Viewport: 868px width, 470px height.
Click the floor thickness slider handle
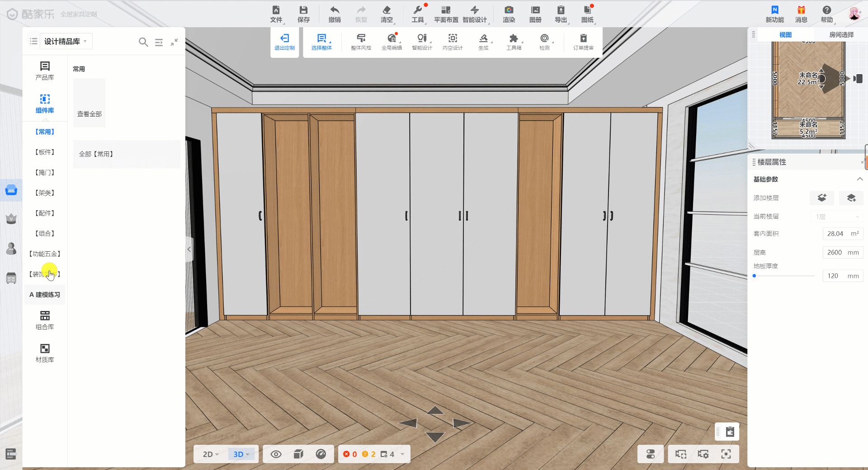754,276
